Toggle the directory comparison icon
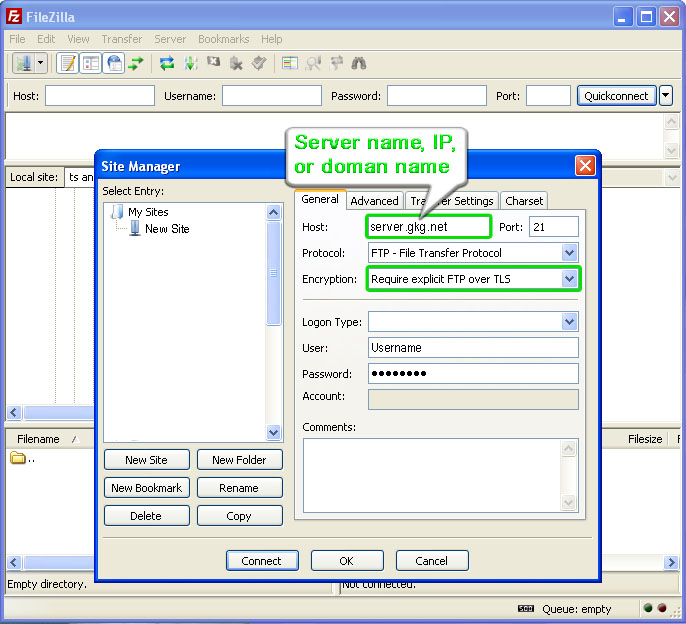686x624 pixels. [313, 63]
